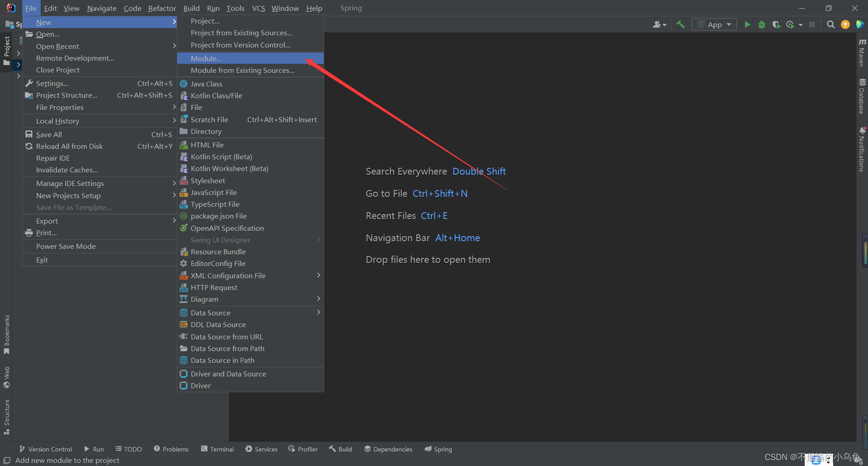
Task: Start debugging using the bug icon
Action: 762,25
